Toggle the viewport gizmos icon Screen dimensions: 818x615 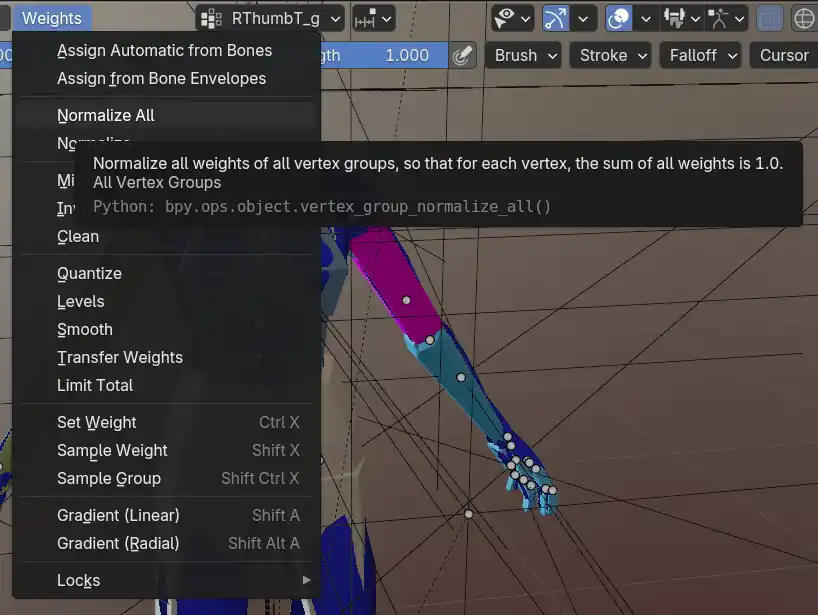pos(555,18)
